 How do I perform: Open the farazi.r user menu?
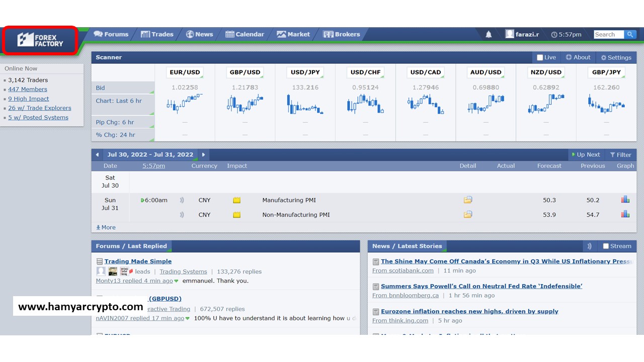point(522,34)
